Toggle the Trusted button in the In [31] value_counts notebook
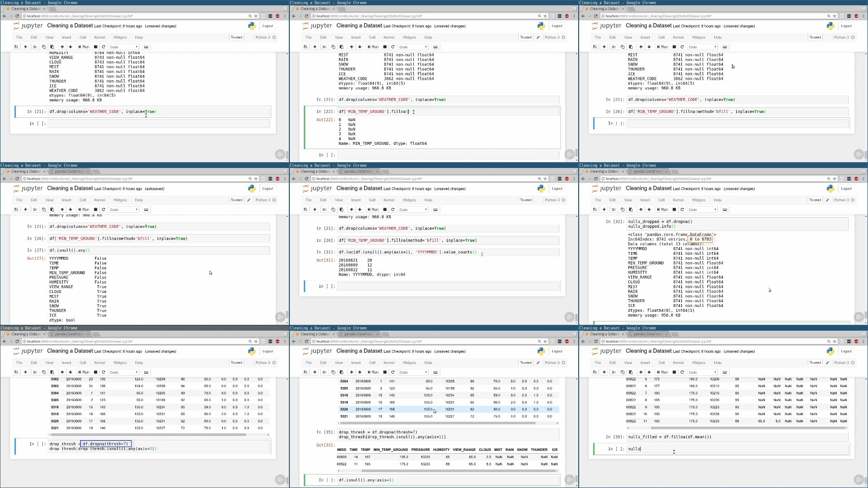Image resolution: width=868 pixels, height=488 pixels. [526, 200]
